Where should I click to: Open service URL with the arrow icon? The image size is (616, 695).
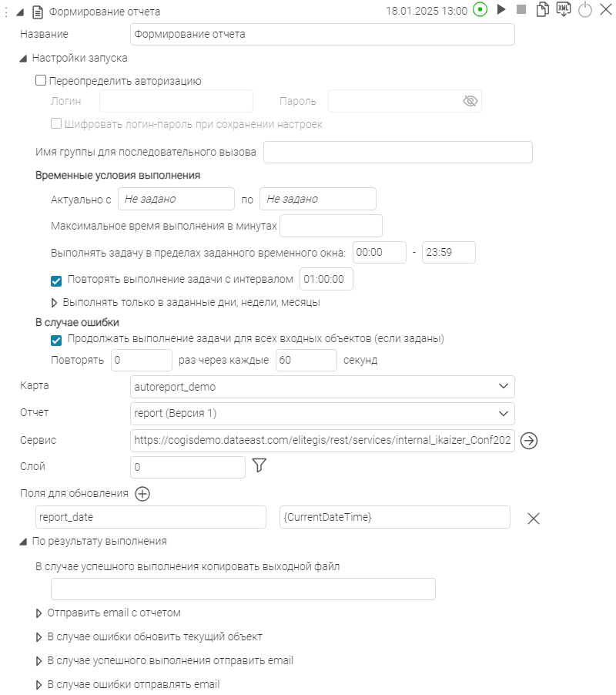[528, 440]
